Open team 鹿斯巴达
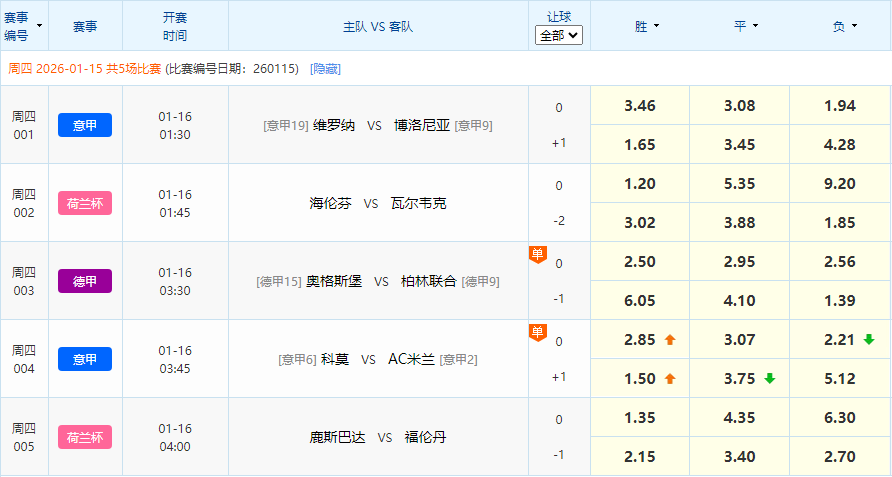The height and width of the screenshot is (477, 892). click(x=337, y=437)
